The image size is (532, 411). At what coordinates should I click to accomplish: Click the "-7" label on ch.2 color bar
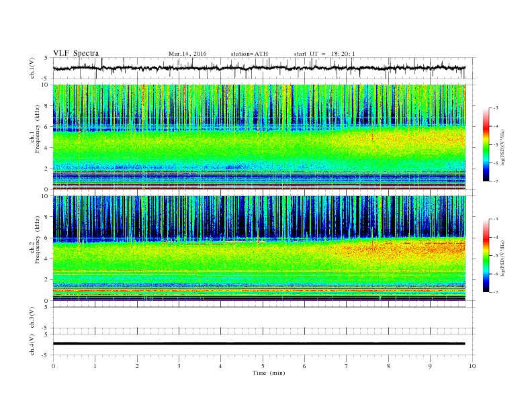496,292
